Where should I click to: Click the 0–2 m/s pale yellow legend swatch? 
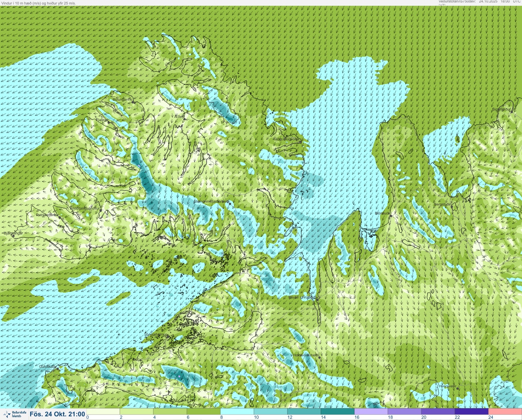104,411
